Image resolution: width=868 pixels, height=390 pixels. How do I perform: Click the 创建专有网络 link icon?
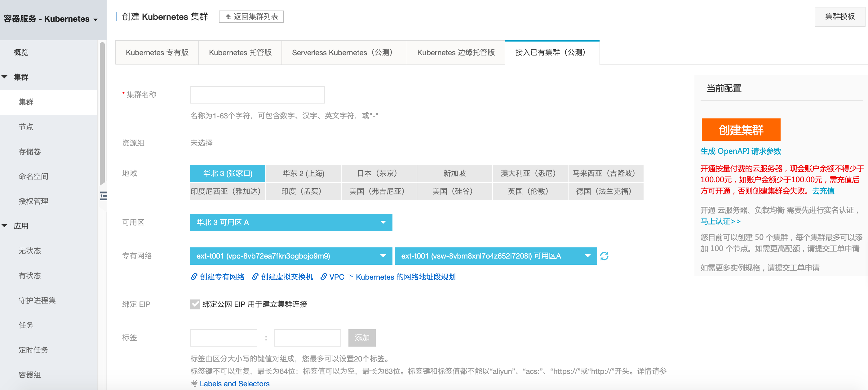point(194,277)
